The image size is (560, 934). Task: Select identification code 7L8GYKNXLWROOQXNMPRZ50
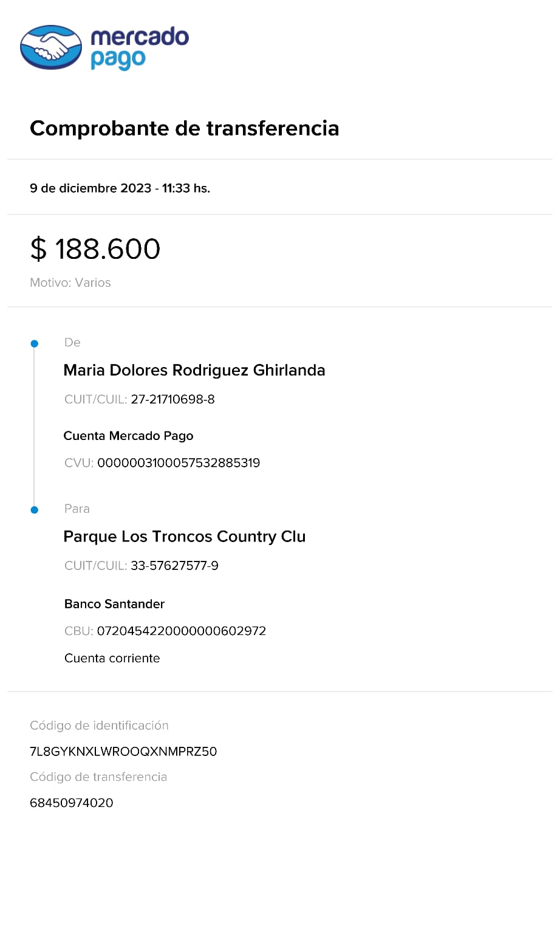tap(123, 752)
